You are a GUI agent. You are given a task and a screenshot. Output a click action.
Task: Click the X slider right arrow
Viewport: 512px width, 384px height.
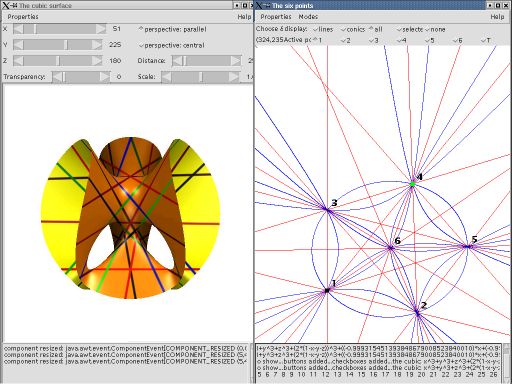pyautogui.click(x=101, y=29)
